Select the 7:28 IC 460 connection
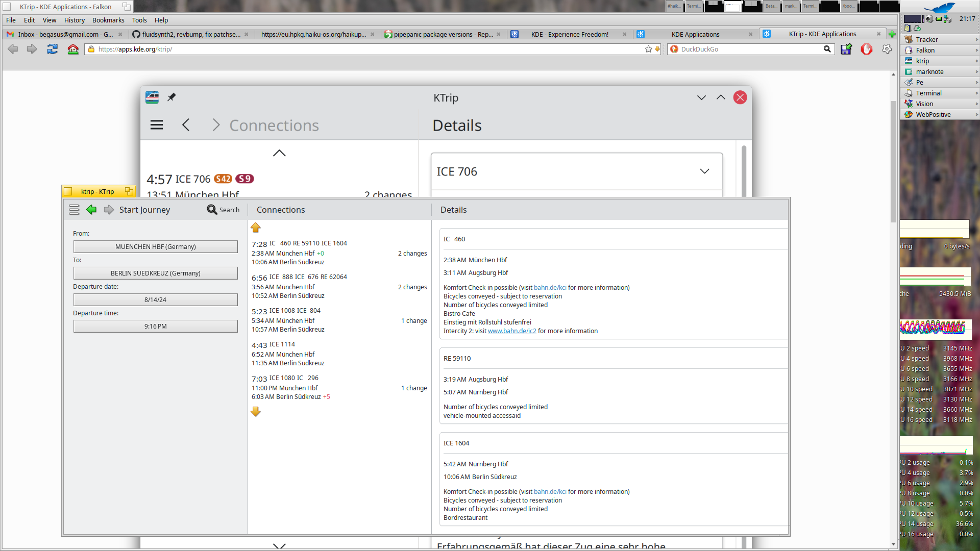Viewport: 980px width, 551px height. pos(339,253)
